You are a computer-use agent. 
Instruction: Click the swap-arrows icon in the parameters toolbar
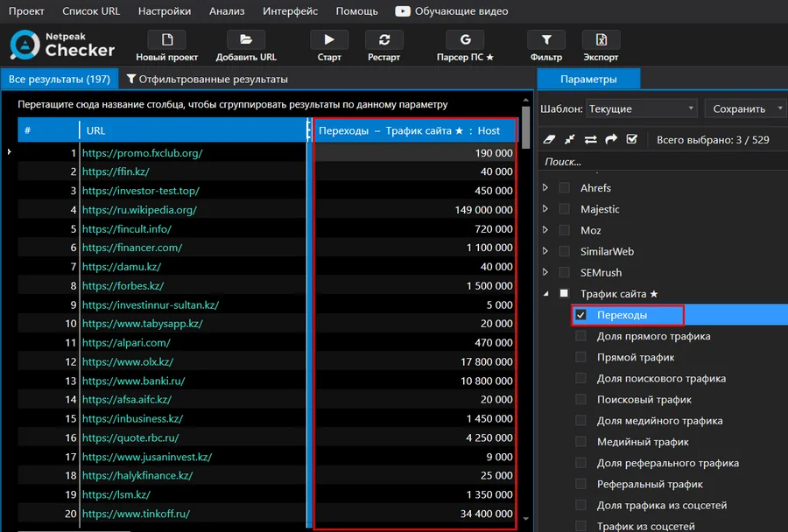[590, 139]
